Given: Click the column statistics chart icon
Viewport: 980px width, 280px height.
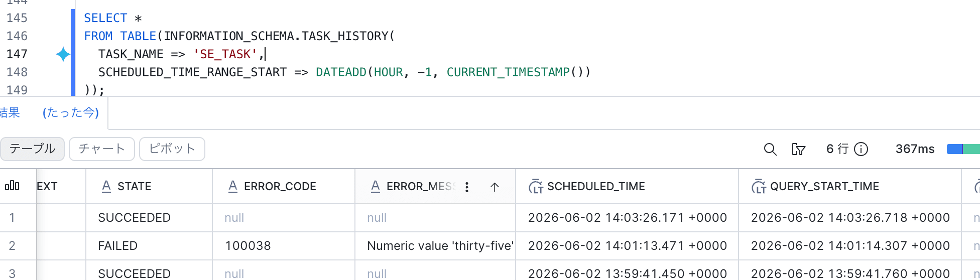Looking at the screenshot, I should pyautogui.click(x=12, y=186).
